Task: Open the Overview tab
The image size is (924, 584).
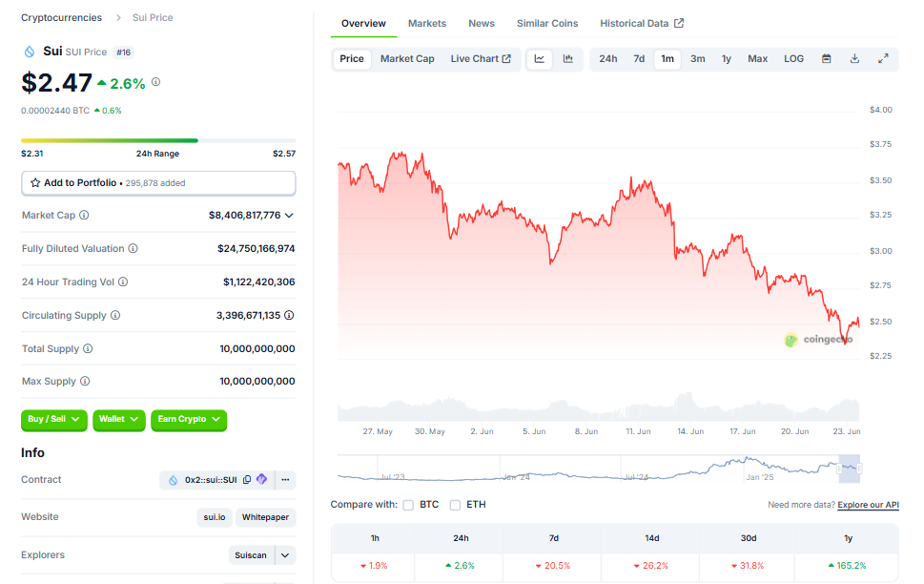Action: [x=363, y=24]
